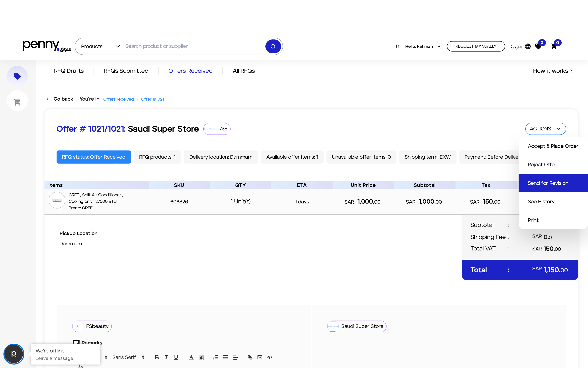Click the Pickup Location heading
Viewport: 588px width, 368px height.
[78, 233]
